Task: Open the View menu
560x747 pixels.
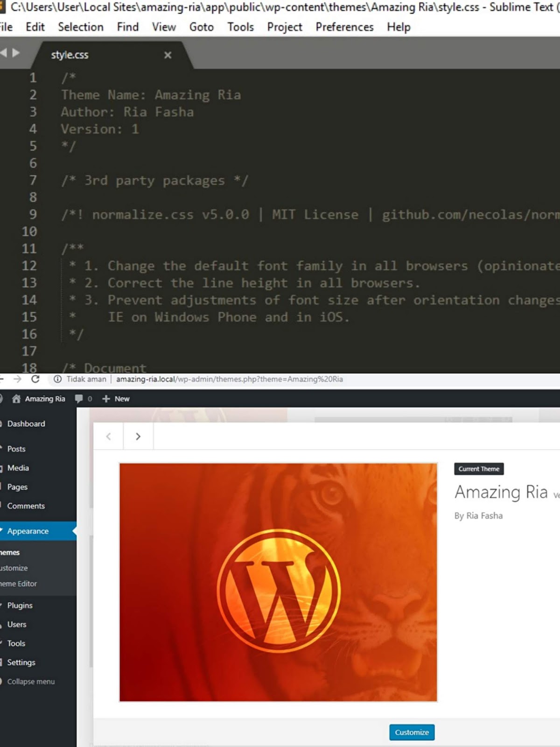Action: click(164, 27)
